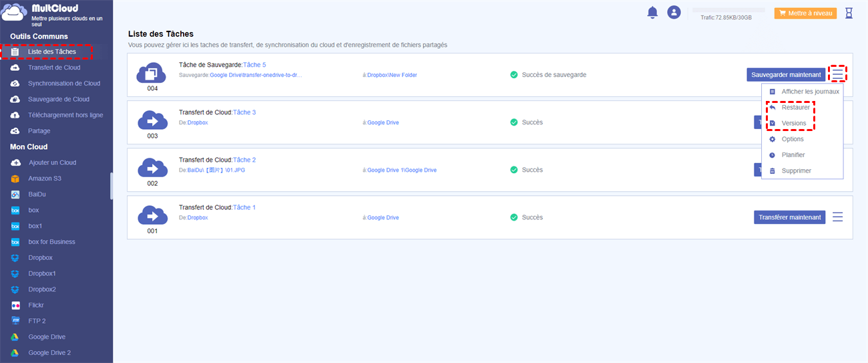The height and width of the screenshot is (363, 868).
Task: Expand the hamburger menu for Tâche 1
Action: click(837, 217)
